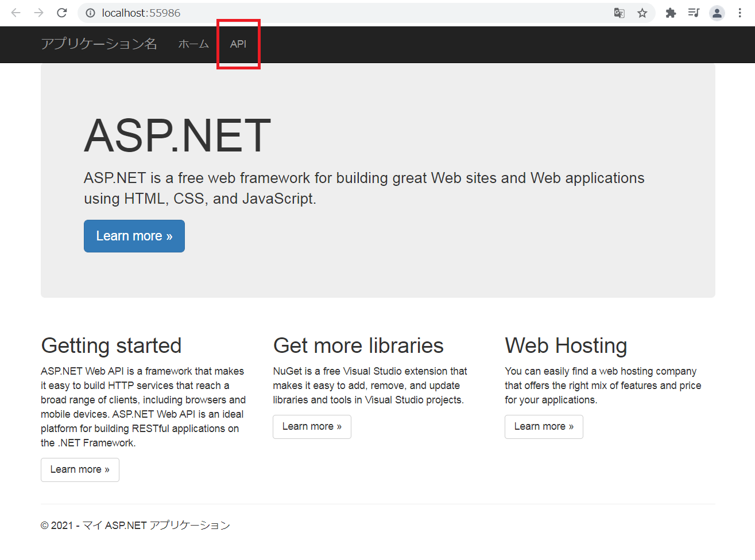The height and width of the screenshot is (560, 755).
Task: Go to the ホーム navigation item
Action: [x=193, y=44]
